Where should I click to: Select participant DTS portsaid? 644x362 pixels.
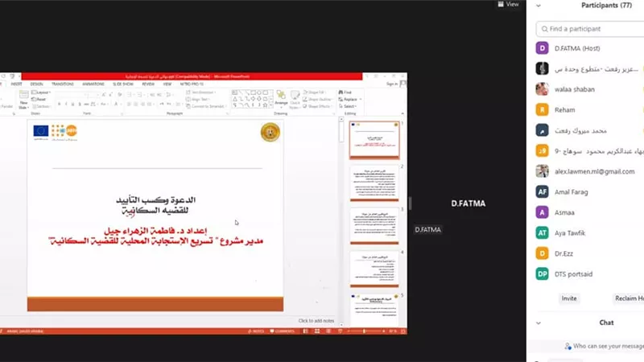tap(590, 274)
